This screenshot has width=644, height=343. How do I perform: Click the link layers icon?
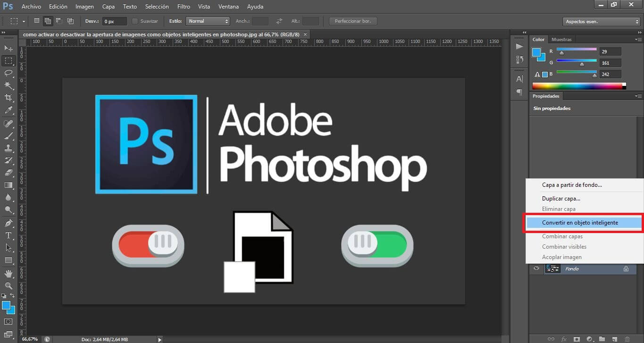click(551, 339)
